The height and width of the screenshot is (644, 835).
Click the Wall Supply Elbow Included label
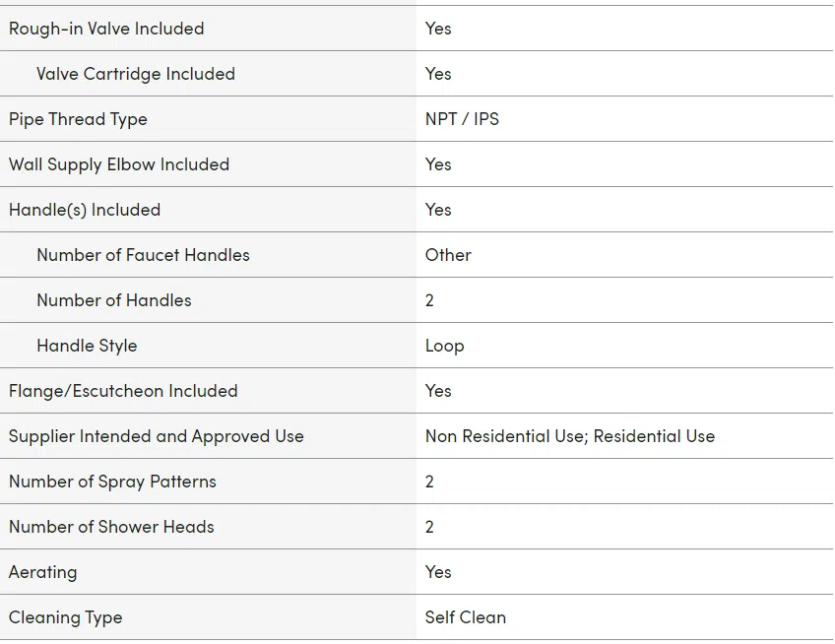(119, 164)
